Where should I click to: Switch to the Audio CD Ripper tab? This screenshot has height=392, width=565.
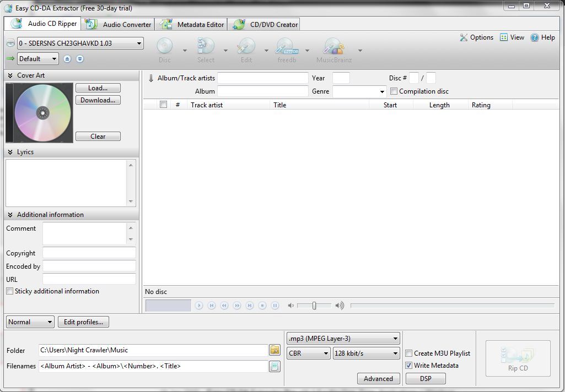pyautogui.click(x=42, y=24)
